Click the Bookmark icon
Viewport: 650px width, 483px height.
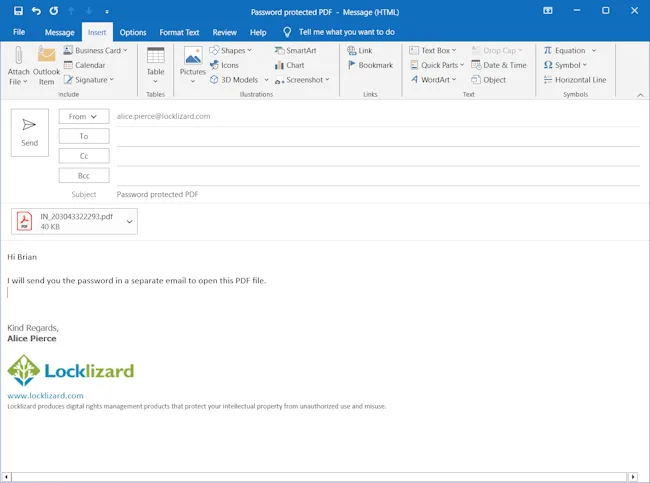coord(369,65)
